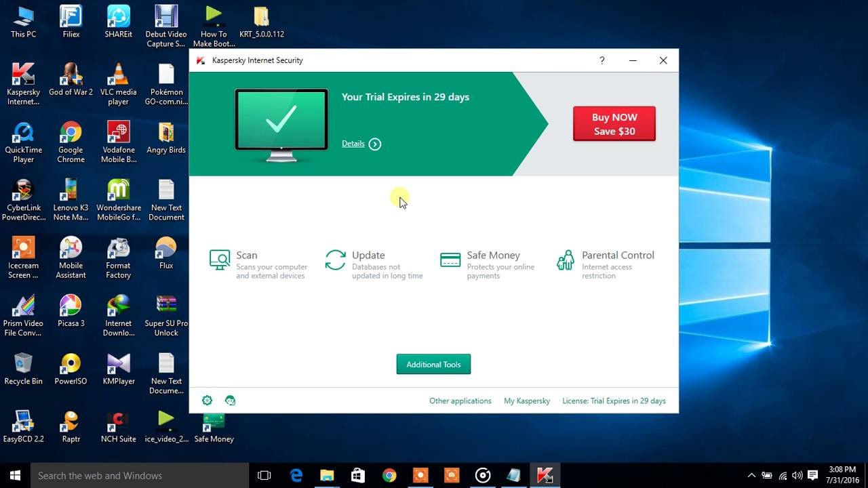Select PowerISO desktop icon
Screen dimensions: 868x488
(x=71, y=369)
